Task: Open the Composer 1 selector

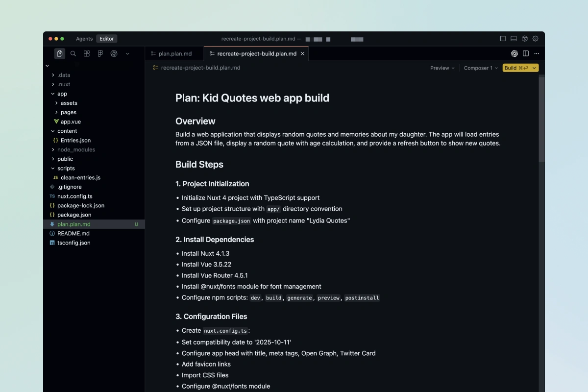Action: (480, 68)
